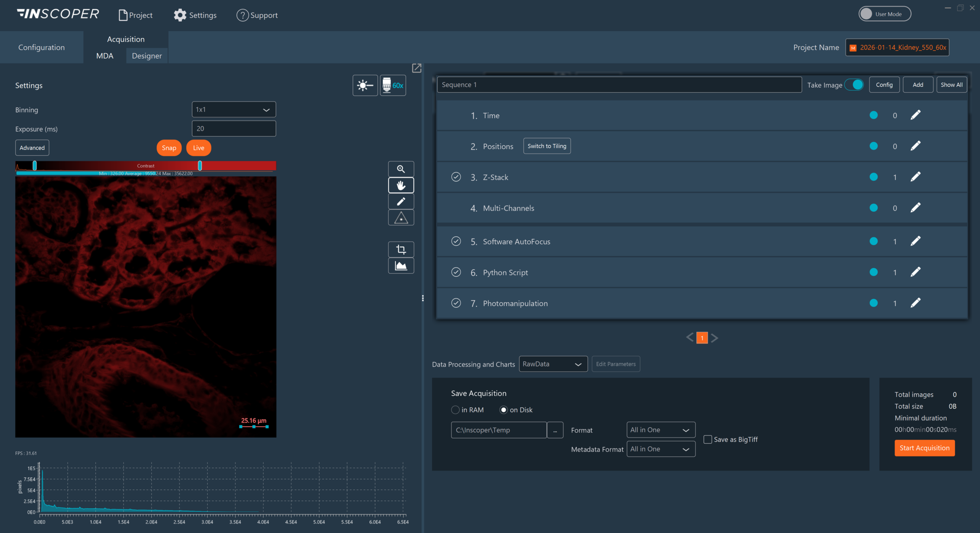Open the histogram chart icon
This screenshot has height=533, width=980.
[401, 266]
